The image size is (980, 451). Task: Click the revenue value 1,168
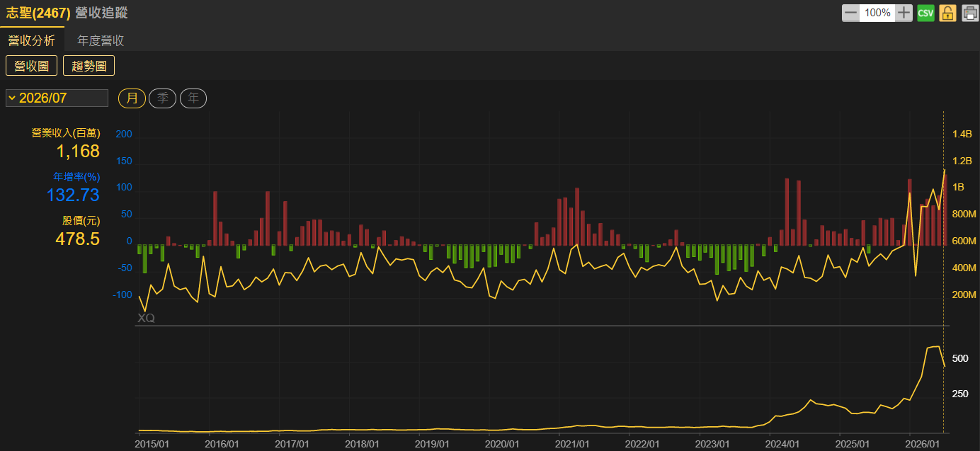coord(78,151)
